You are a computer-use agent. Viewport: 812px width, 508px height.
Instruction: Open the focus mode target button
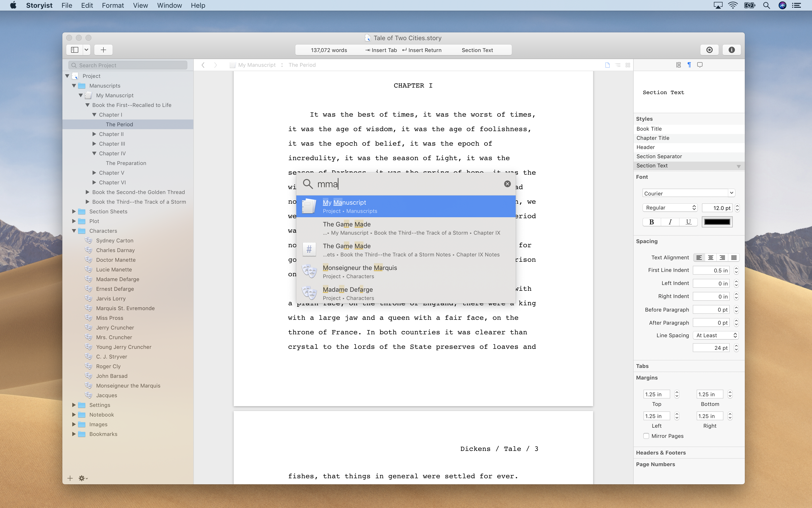pos(709,50)
